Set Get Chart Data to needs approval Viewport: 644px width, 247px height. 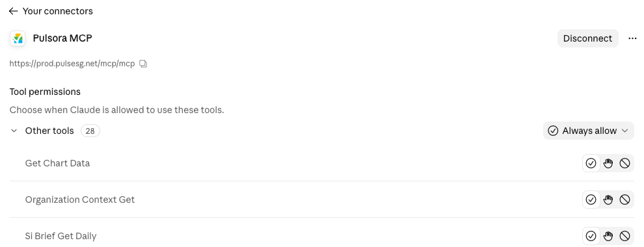coord(608,163)
